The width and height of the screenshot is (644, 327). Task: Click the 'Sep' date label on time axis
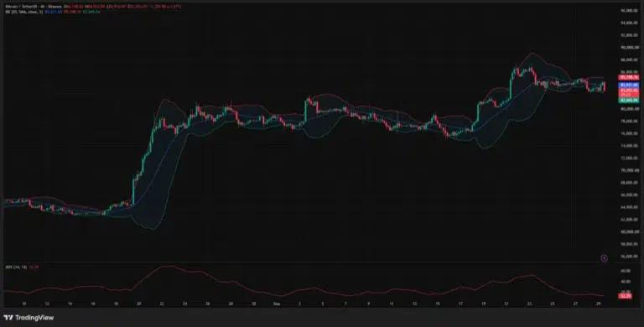coord(276,304)
